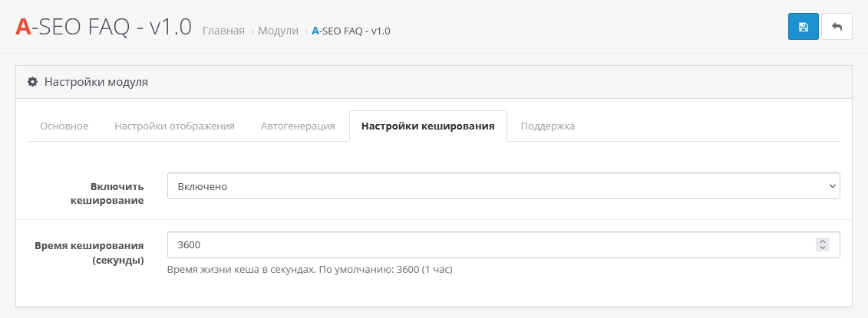Image resolution: width=868 pixels, height=318 pixels.
Task: Increase cache time with the up stepper arrow
Action: [x=823, y=241]
